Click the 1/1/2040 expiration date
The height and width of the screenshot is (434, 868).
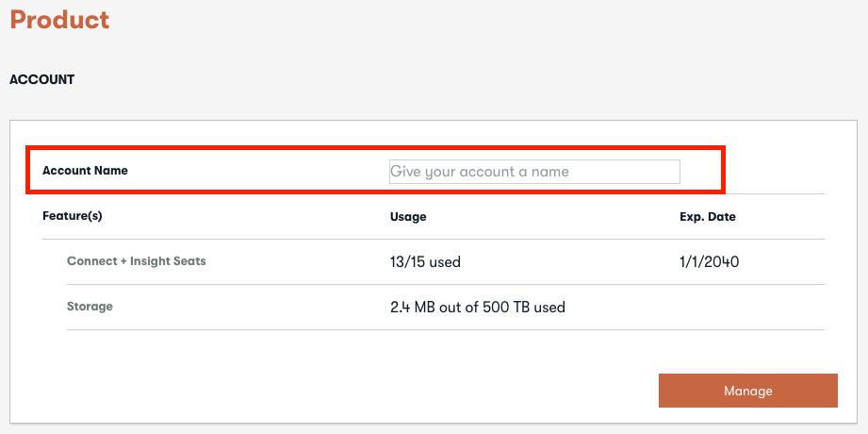pyautogui.click(x=709, y=261)
